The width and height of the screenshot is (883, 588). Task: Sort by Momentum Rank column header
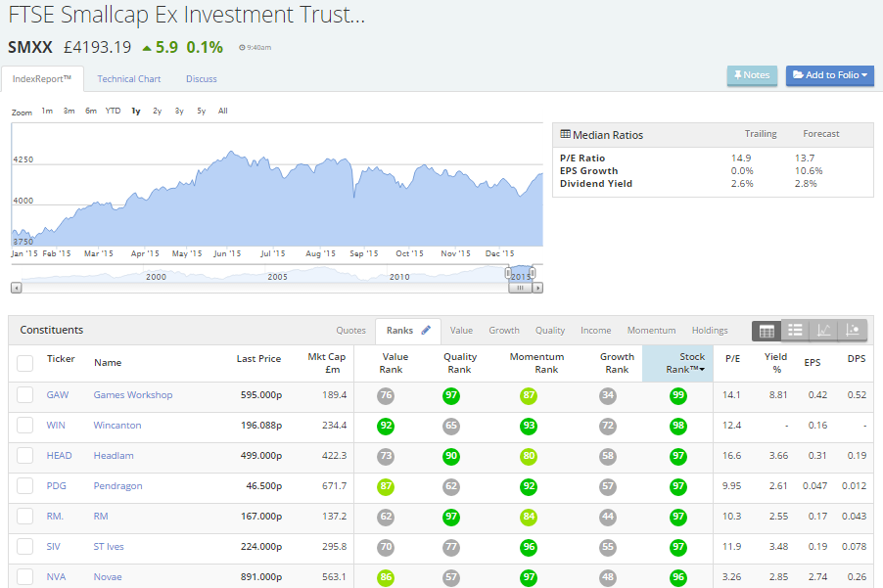point(536,363)
